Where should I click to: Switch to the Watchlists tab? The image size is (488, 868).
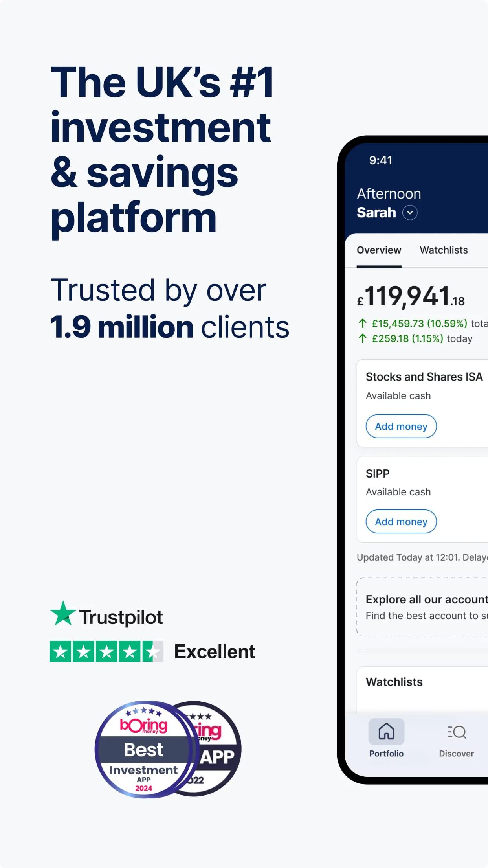pos(444,250)
